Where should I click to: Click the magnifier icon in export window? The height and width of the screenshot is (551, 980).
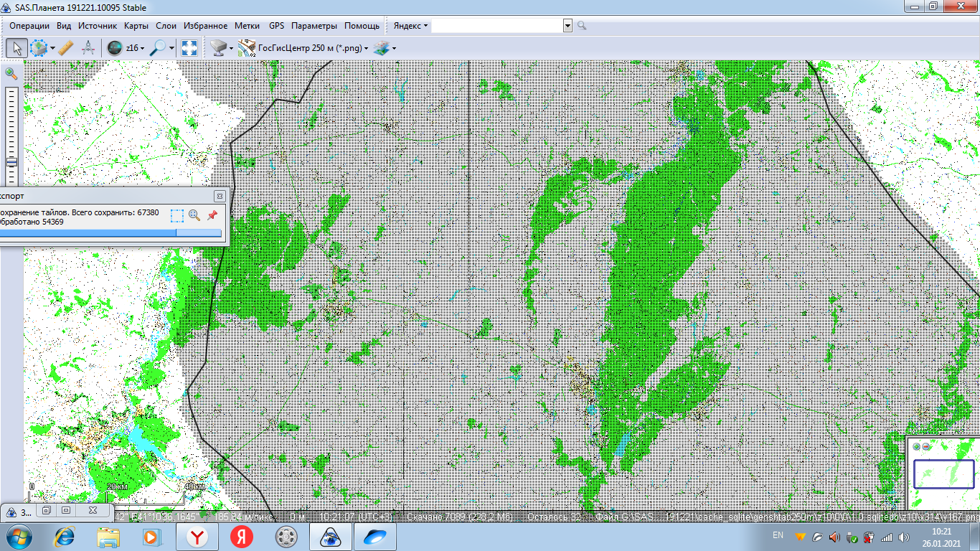click(x=194, y=215)
